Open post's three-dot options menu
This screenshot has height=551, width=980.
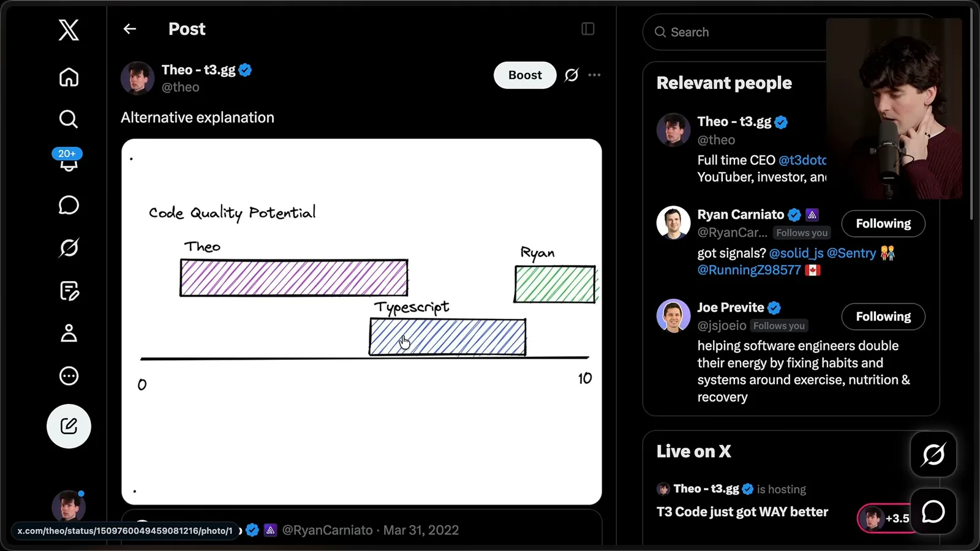tap(594, 75)
